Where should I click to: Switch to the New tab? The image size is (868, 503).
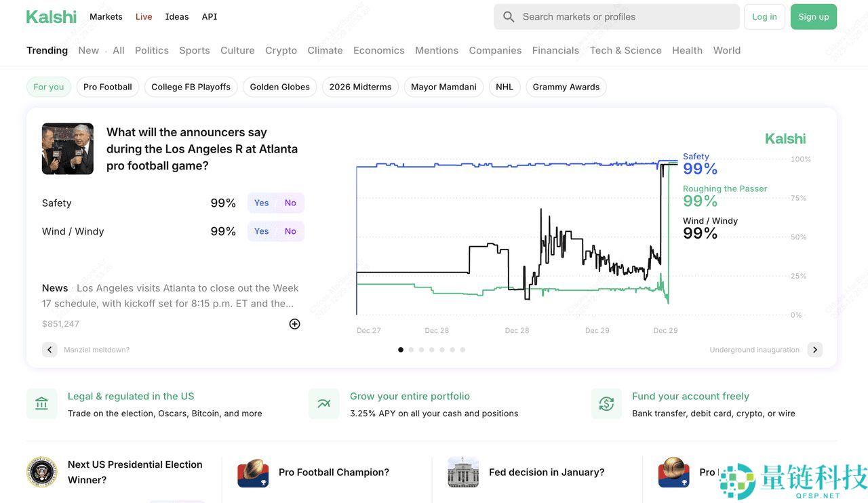click(x=89, y=50)
